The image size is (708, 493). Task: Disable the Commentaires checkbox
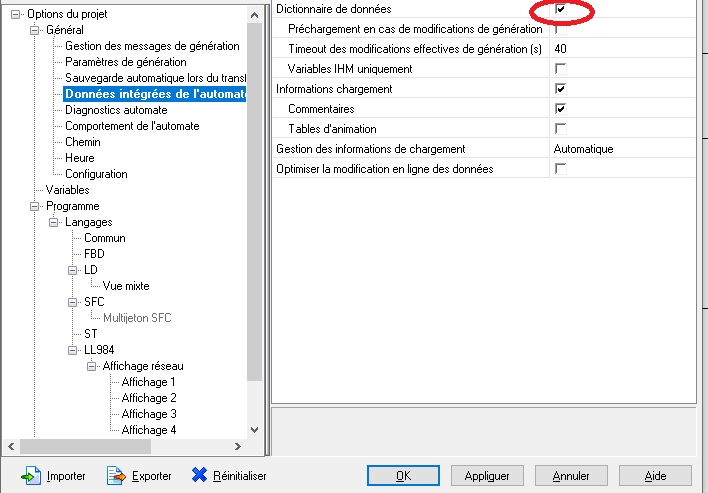[x=561, y=109]
